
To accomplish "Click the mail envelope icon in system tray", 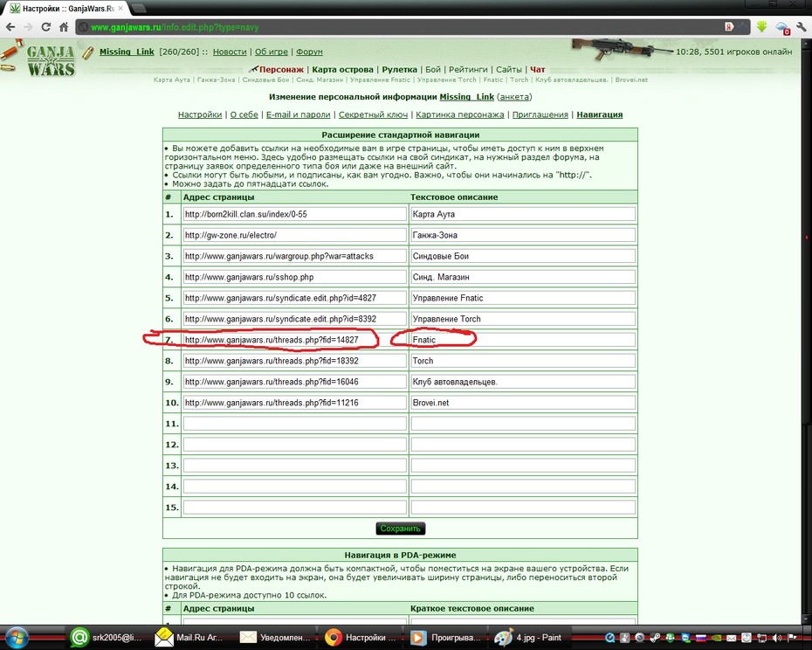I will [731, 638].
